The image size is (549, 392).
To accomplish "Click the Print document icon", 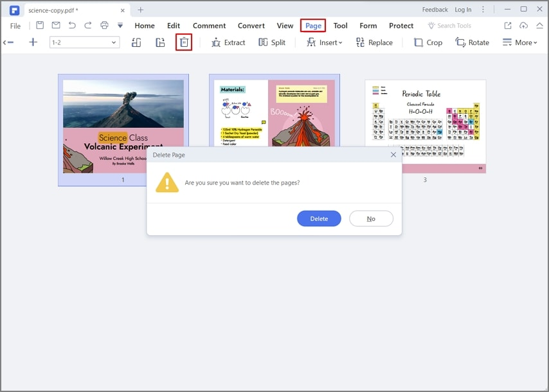I will pyautogui.click(x=103, y=25).
